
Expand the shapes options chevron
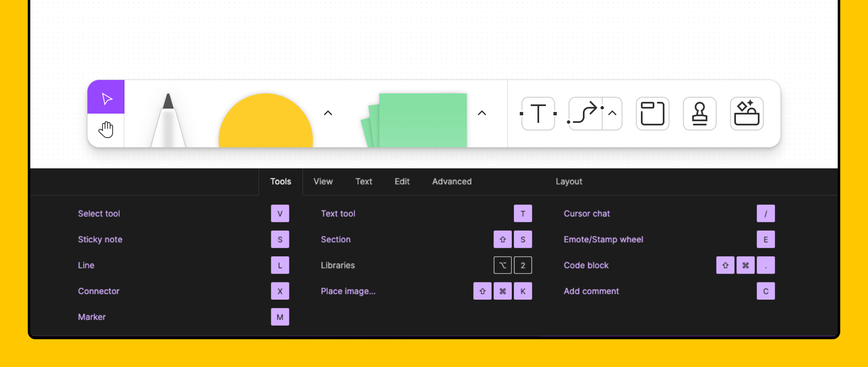[x=328, y=113]
